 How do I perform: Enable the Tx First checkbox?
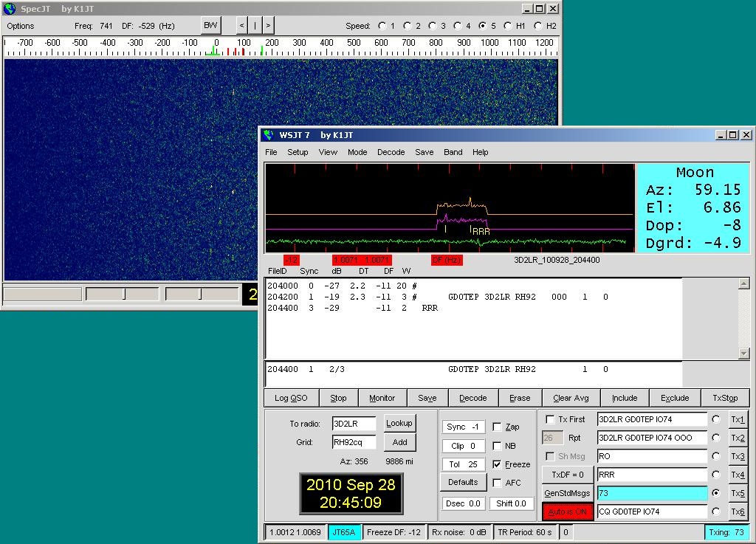click(x=550, y=419)
